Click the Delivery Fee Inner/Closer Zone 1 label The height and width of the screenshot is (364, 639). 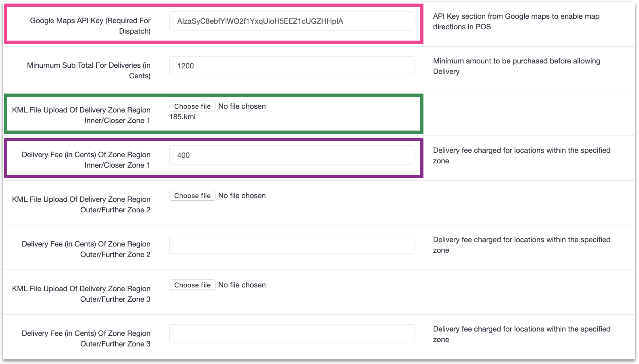pos(86,160)
